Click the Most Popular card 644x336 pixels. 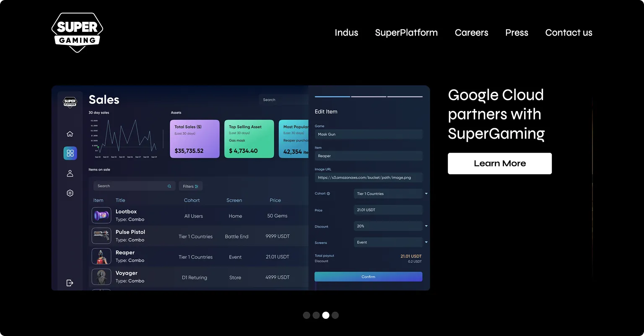pyautogui.click(x=293, y=139)
